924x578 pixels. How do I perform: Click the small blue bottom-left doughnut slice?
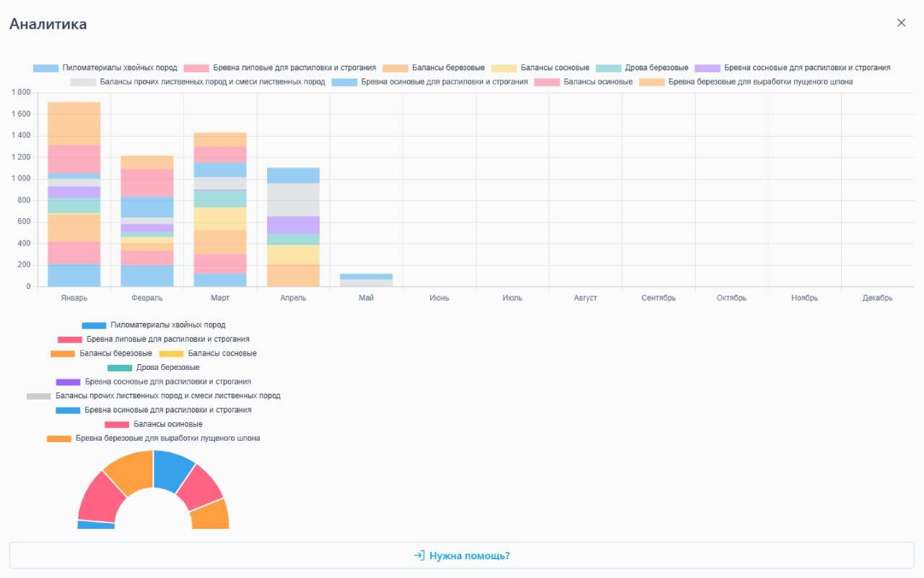(95, 525)
